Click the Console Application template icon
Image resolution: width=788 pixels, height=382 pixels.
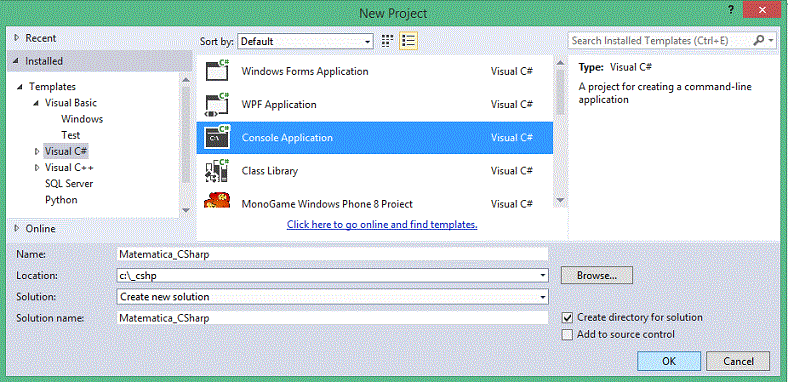pyautogui.click(x=217, y=138)
